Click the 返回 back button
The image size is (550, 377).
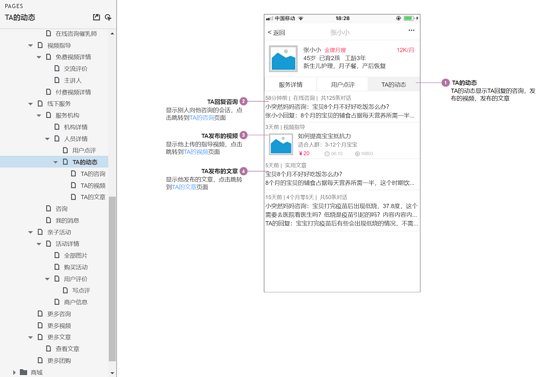coord(276,33)
